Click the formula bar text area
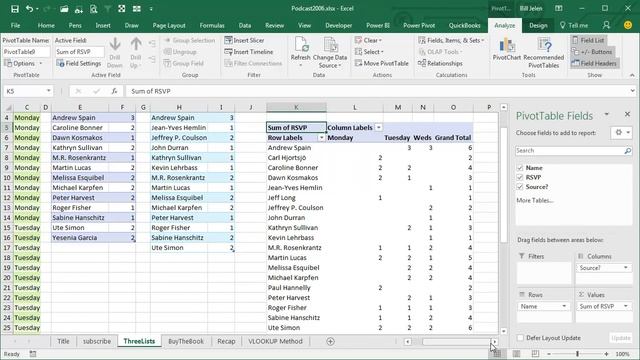This screenshot has height=360, width=640. (x=378, y=91)
